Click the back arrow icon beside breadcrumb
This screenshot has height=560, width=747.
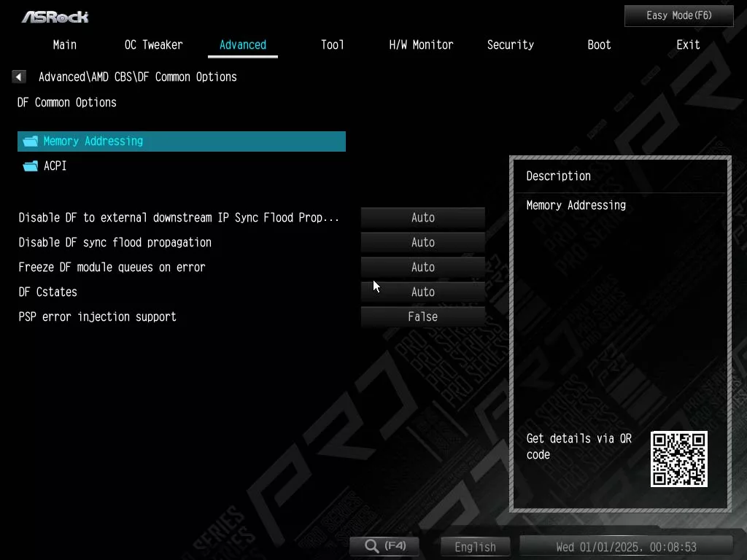[x=19, y=77]
